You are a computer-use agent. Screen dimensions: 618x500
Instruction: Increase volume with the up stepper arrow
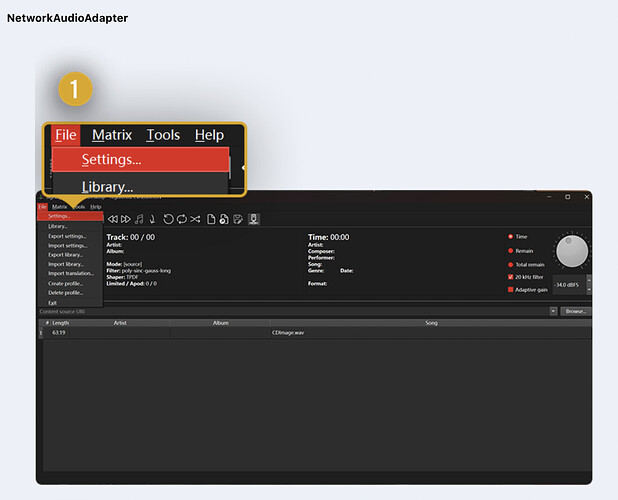pyautogui.click(x=589, y=279)
